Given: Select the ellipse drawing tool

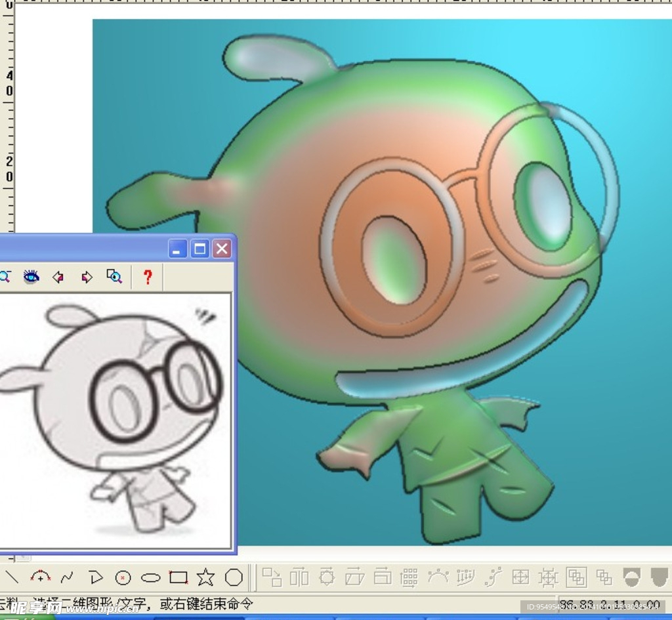Looking at the screenshot, I should pyautogui.click(x=151, y=578).
